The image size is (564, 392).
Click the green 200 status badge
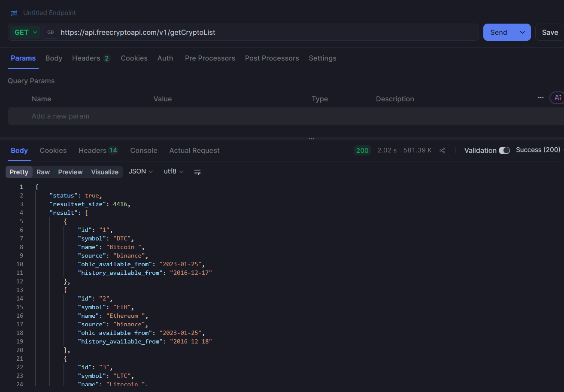[x=362, y=150]
